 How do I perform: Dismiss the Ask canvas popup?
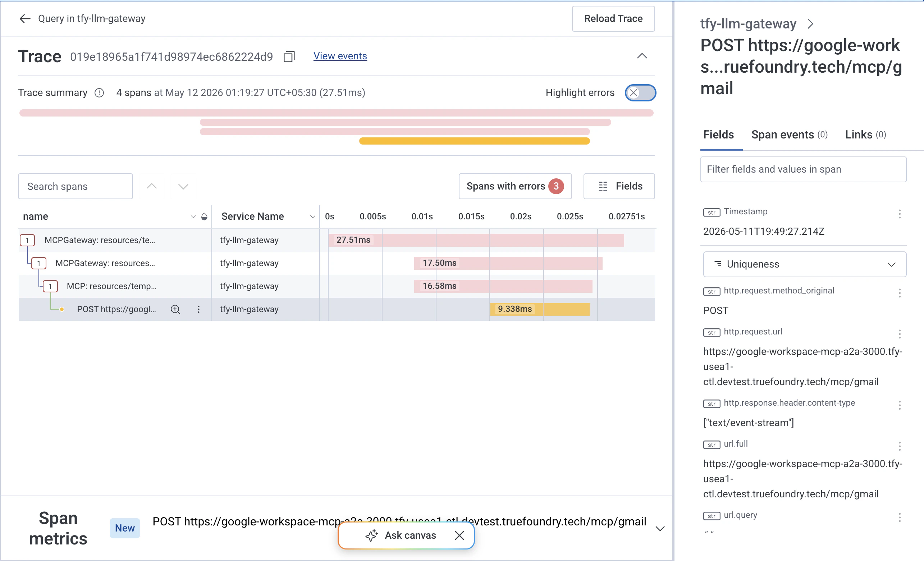click(x=459, y=535)
